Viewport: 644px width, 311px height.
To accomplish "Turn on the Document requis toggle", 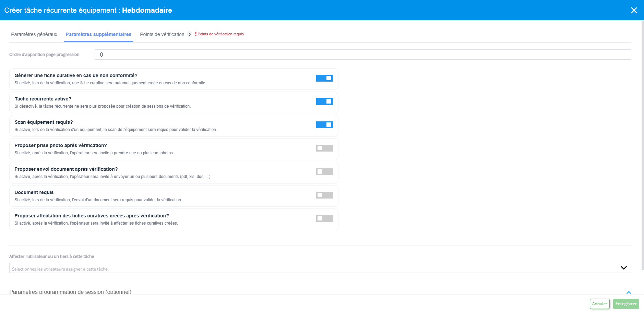I will pyautogui.click(x=324, y=195).
